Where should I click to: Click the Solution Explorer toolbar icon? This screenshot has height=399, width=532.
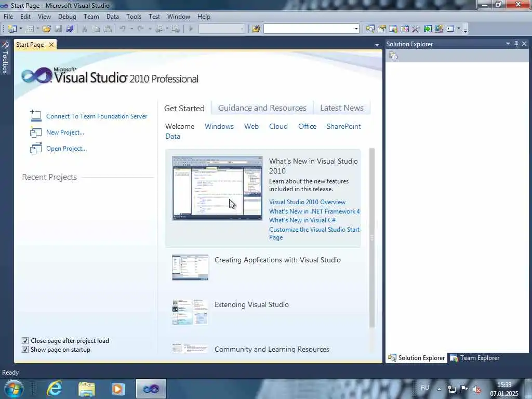pyautogui.click(x=370, y=29)
